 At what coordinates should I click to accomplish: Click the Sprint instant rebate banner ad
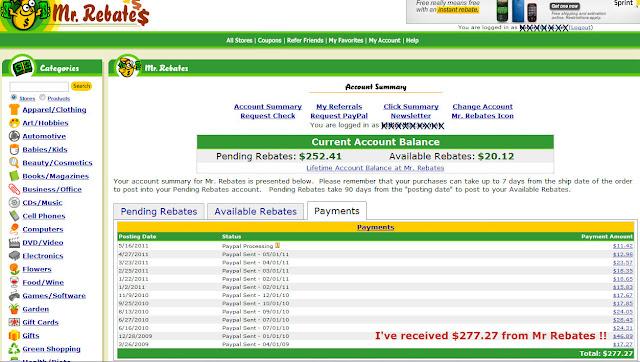[x=523, y=11]
